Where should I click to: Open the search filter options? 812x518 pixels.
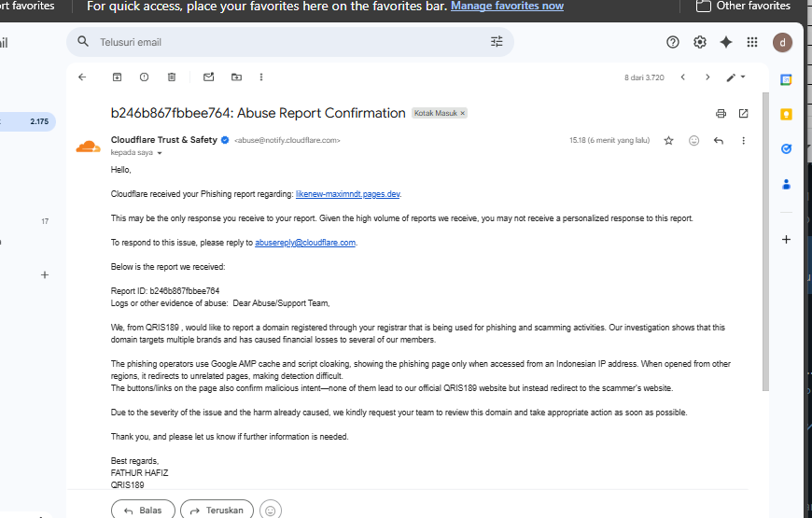(x=497, y=41)
